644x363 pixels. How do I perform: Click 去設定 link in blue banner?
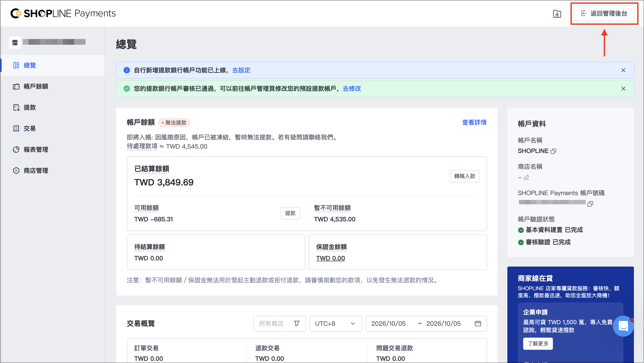[x=241, y=70]
